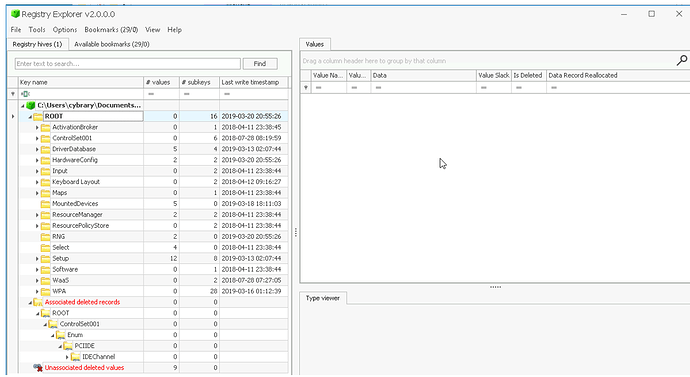The image size is (690, 377).
Task: Click the Find button
Action: [x=260, y=64]
